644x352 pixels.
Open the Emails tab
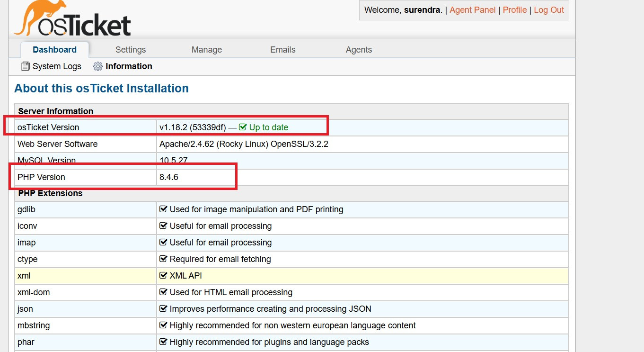(x=282, y=50)
